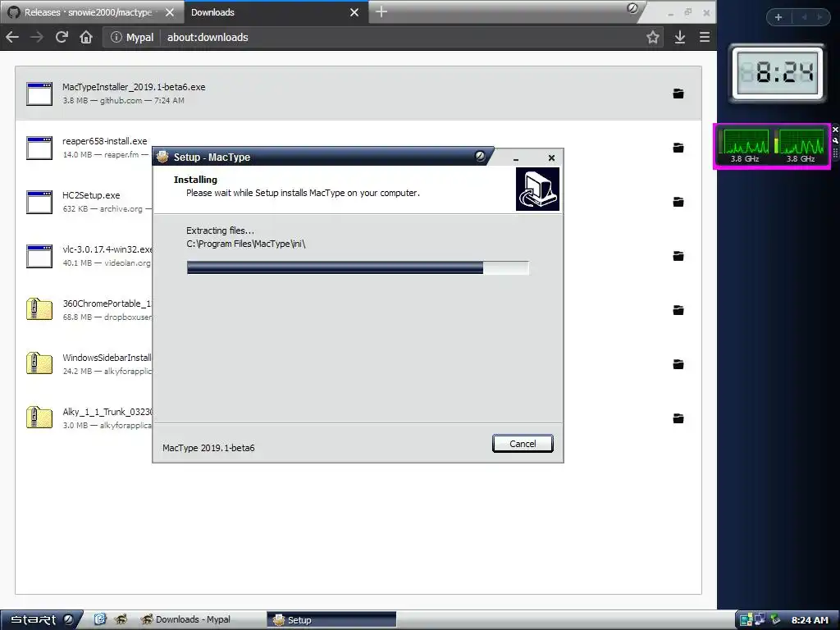Open the Start menu
The image size is (840, 630).
[x=41, y=620]
